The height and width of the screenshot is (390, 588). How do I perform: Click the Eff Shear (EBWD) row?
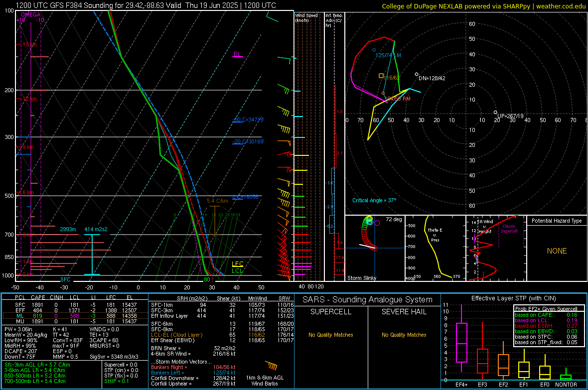pyautogui.click(x=222, y=340)
